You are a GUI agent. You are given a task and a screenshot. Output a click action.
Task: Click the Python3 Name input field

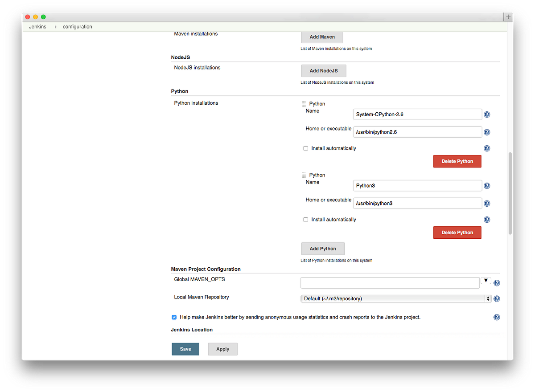pyautogui.click(x=417, y=185)
